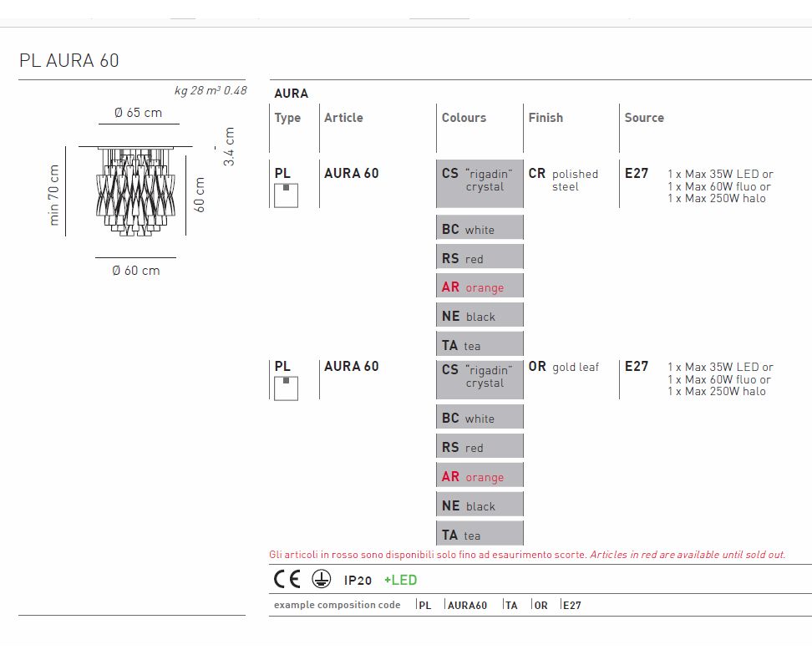Click AURA60 in the example composition code
The width and height of the screenshot is (812, 665).
tap(467, 605)
